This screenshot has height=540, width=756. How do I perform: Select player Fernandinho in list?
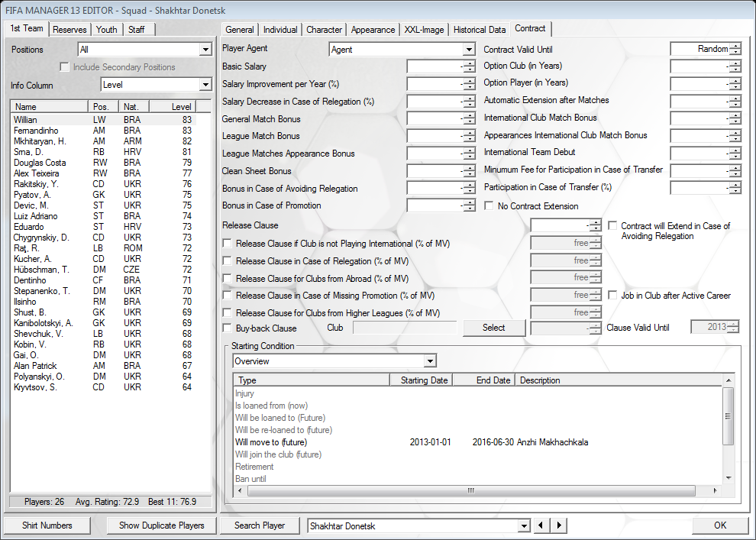[104, 131]
